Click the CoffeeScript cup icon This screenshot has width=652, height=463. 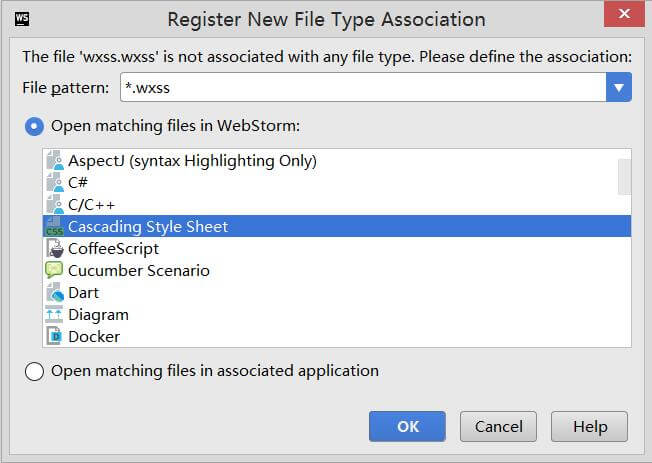tap(54, 249)
